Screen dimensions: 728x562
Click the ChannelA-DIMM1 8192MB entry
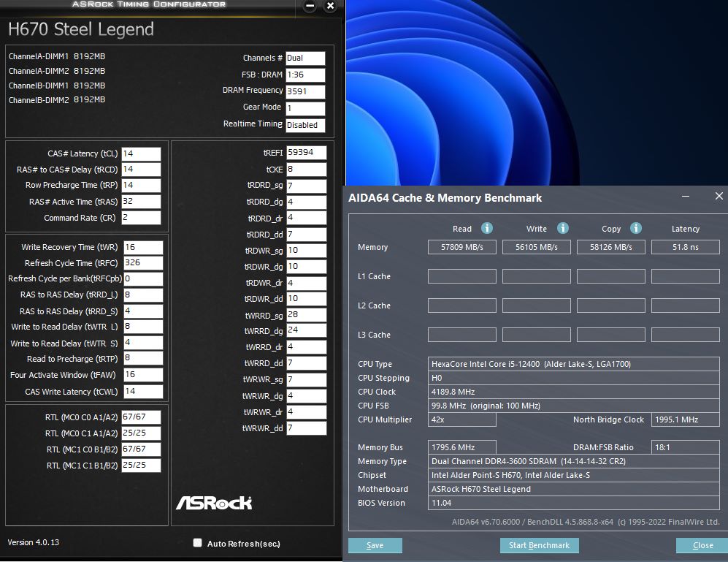[57, 56]
